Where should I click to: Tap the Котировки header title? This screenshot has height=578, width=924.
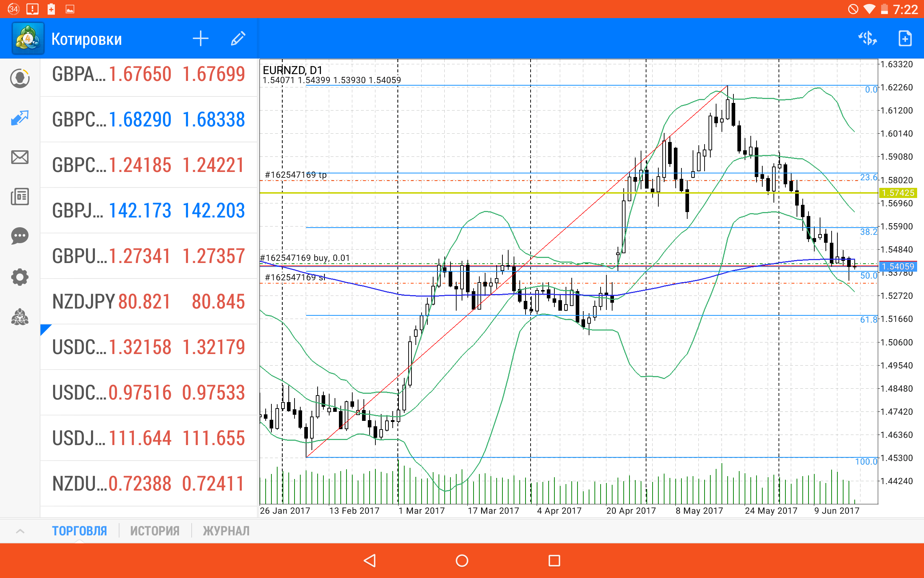pyautogui.click(x=87, y=39)
